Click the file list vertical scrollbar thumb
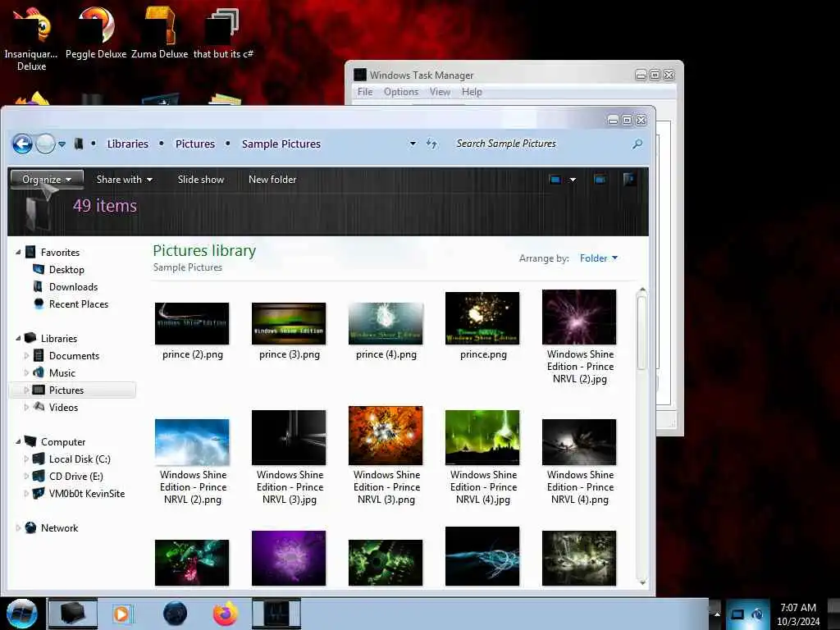 641,332
